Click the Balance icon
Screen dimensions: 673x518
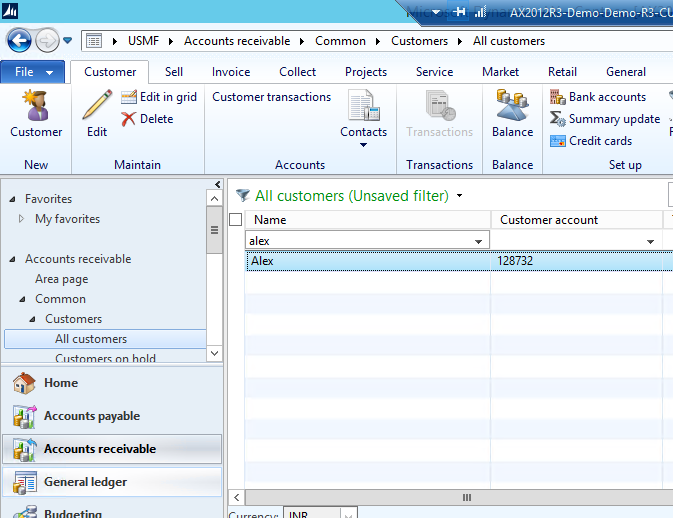coord(512,113)
